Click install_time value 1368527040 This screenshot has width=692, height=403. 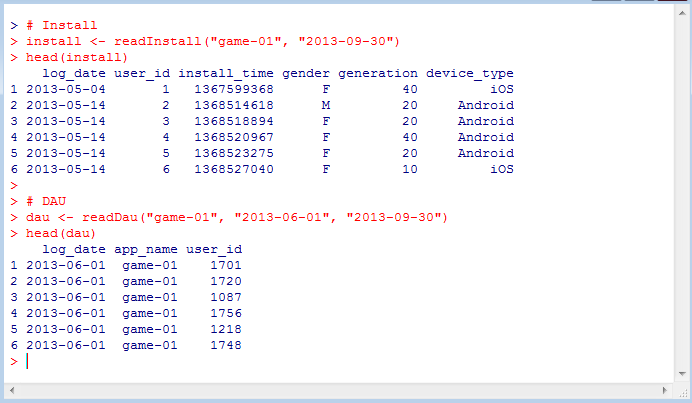coord(234,169)
